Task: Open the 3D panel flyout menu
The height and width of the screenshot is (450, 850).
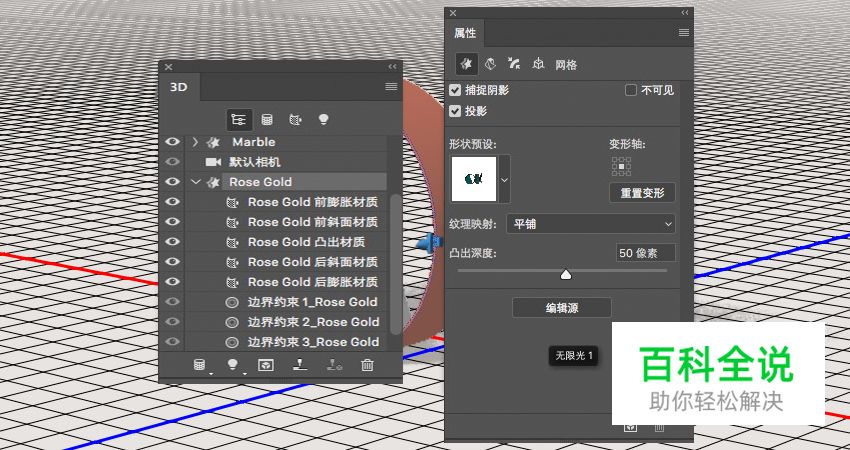Action: (x=391, y=87)
